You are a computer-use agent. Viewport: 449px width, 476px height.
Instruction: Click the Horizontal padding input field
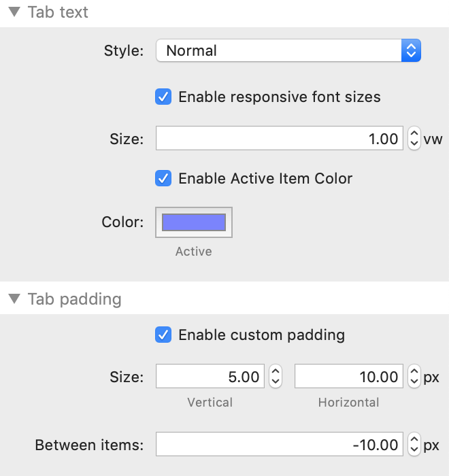[348, 377]
